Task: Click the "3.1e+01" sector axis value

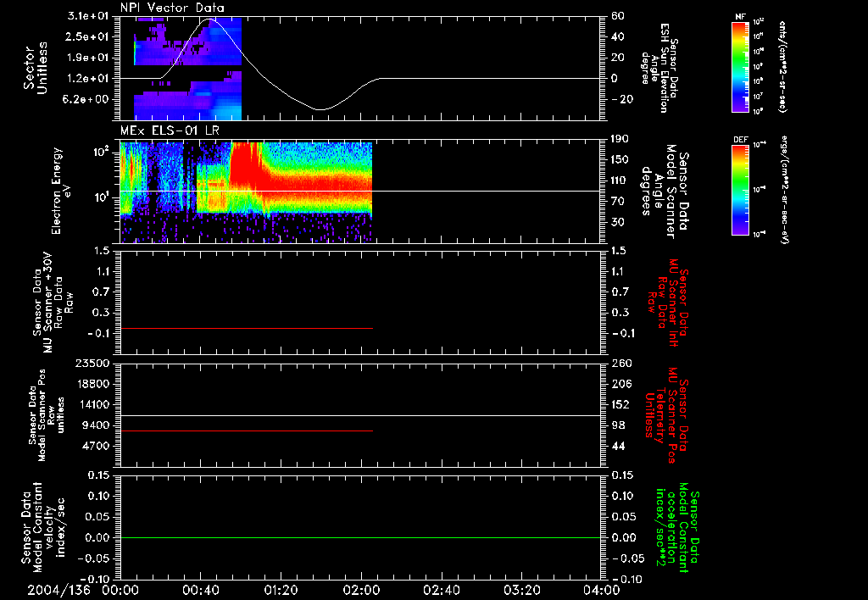Action: coord(88,16)
